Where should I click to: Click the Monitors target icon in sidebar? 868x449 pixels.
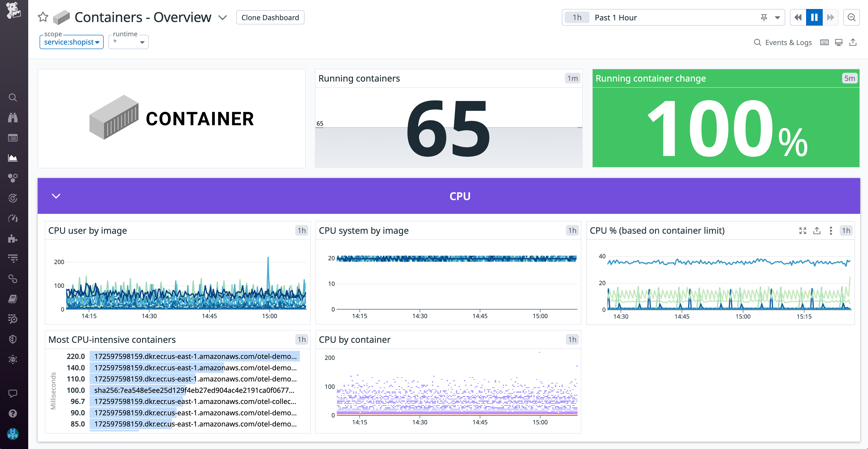pos(13,198)
